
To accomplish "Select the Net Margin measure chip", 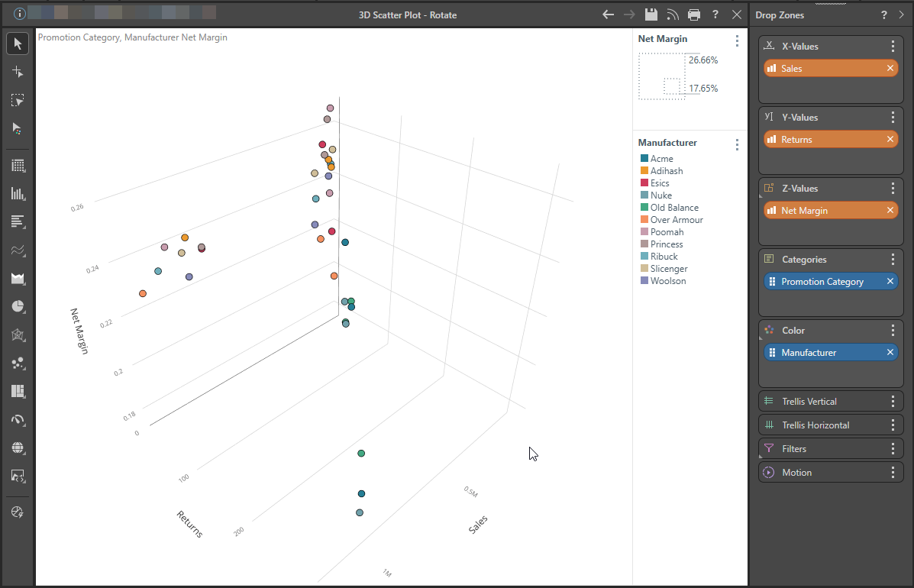I will point(831,210).
